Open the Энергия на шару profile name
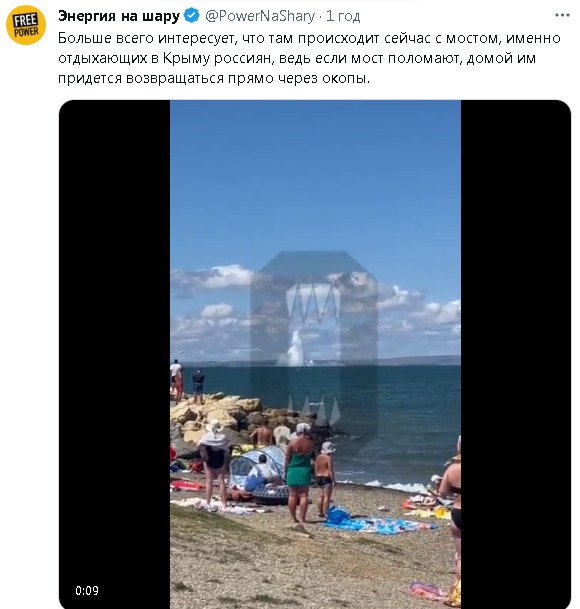Viewport: 580px width, 609px height. 119,16
